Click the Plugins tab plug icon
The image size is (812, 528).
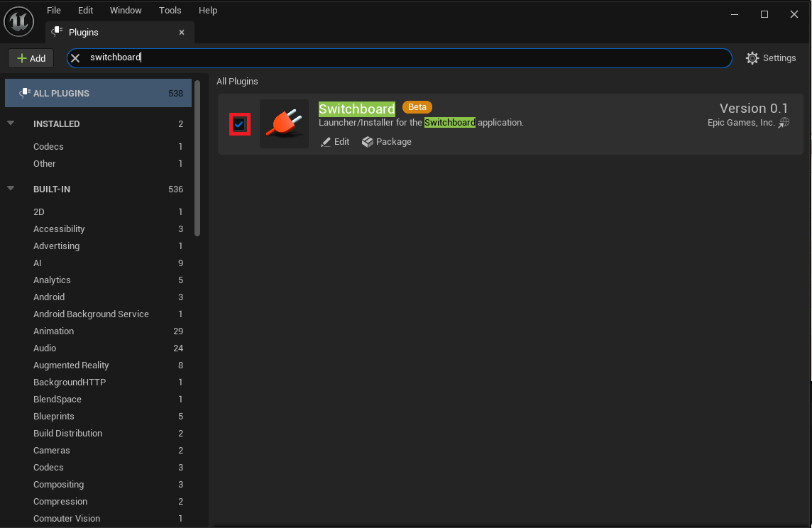57,32
